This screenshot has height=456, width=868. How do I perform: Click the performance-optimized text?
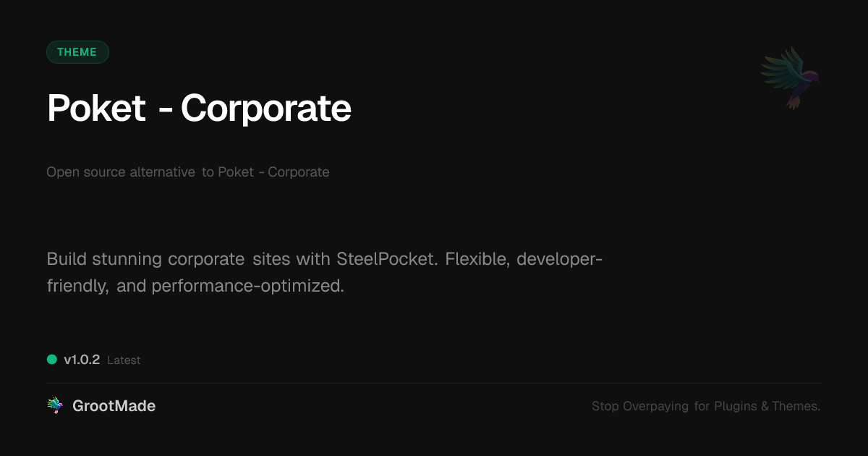(247, 286)
